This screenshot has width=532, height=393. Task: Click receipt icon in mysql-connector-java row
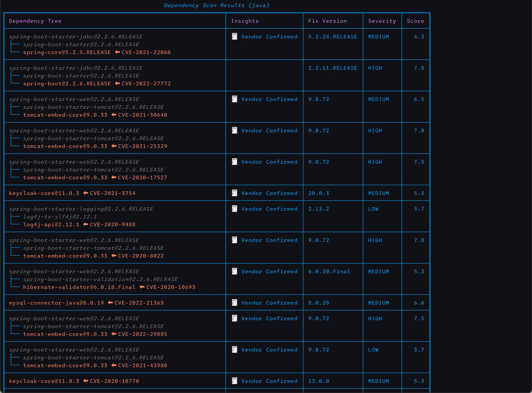coord(234,303)
